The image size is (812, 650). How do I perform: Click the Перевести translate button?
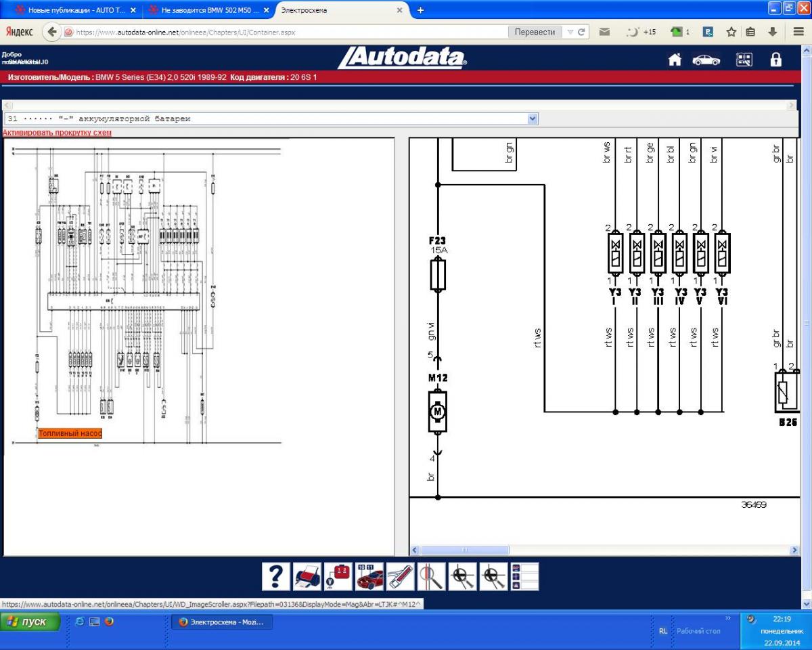click(535, 32)
